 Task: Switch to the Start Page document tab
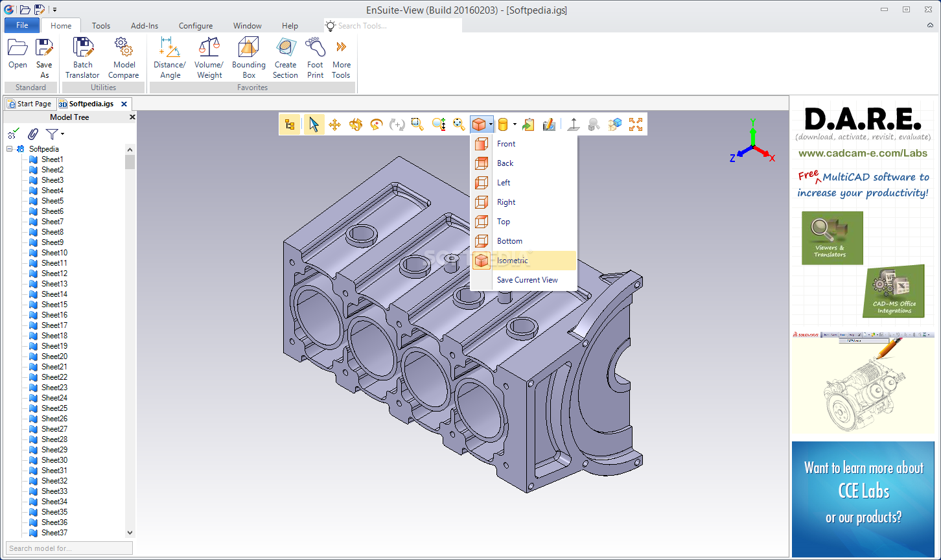pos(29,104)
